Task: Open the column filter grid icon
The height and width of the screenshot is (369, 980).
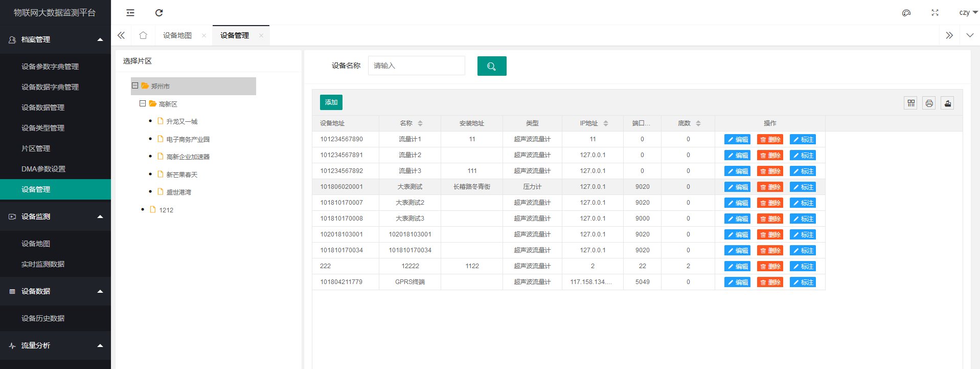Action: 911,103
